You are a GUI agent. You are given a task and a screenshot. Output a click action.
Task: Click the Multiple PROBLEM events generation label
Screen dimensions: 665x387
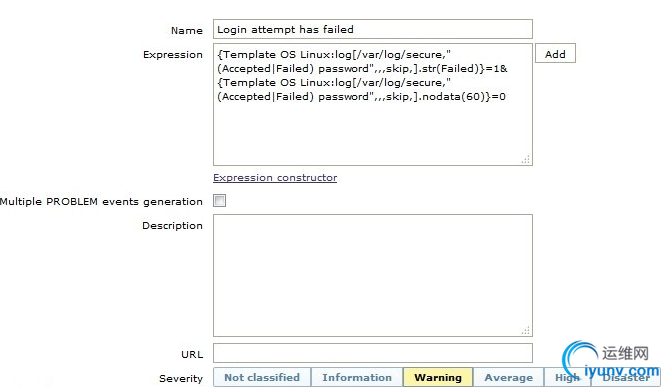tap(101, 202)
